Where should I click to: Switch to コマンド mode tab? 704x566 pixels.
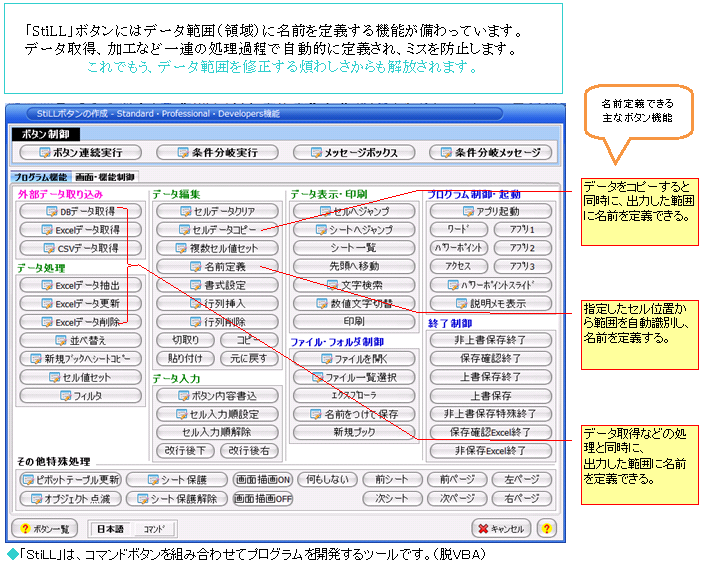pos(154,529)
